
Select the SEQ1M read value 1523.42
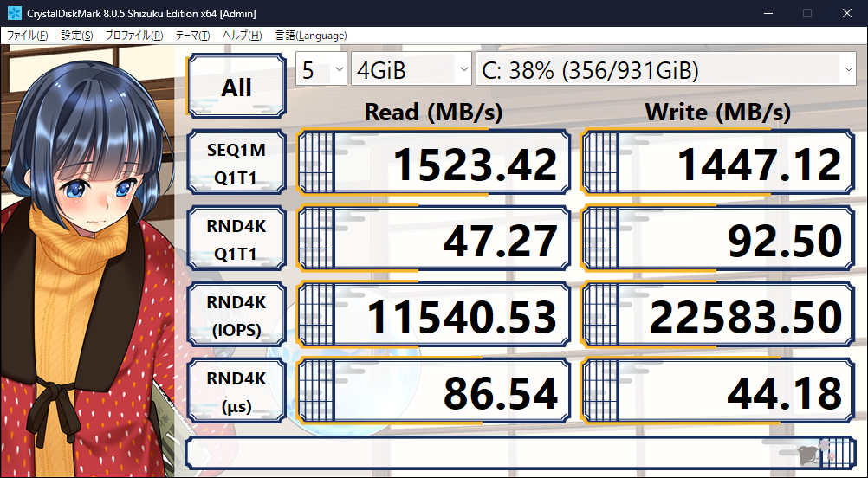[433, 162]
